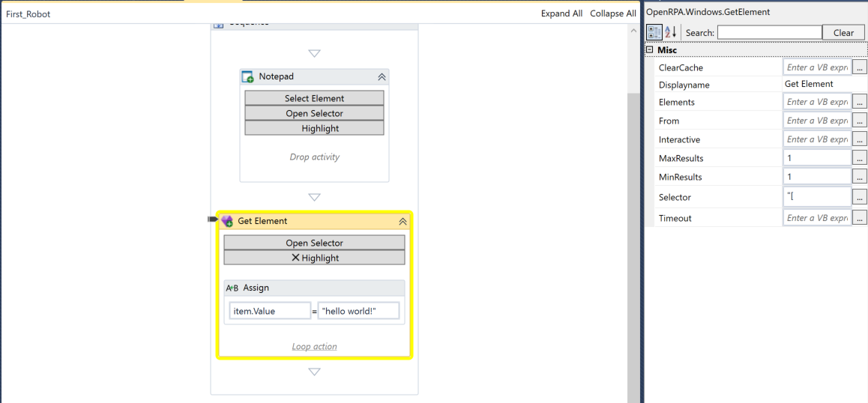Screen dimensions: 868x403
Task: Click the First_Robot breadcrumb
Action: [x=28, y=13]
